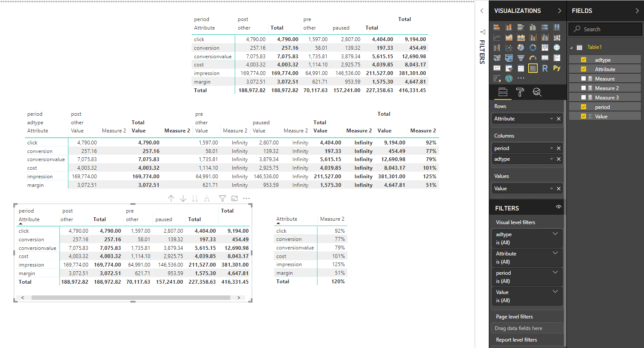Image resolution: width=644 pixels, height=348 pixels.
Task: Toggle the Filters pane eye icon
Action: (558, 207)
